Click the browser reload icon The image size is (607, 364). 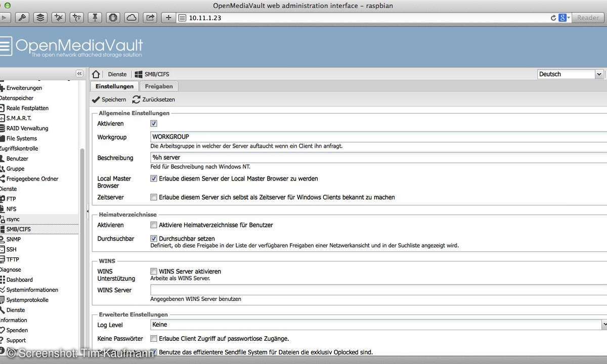tap(553, 18)
